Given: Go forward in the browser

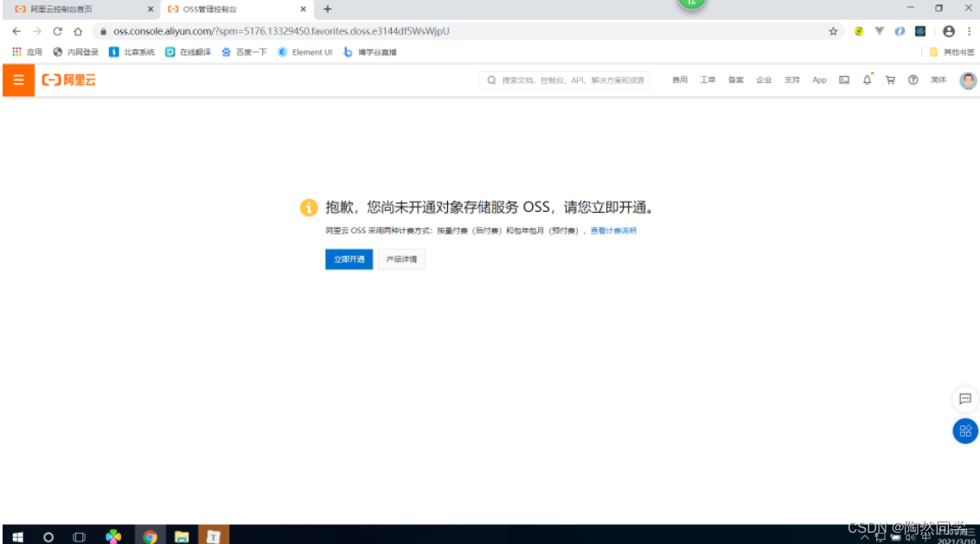Looking at the screenshot, I should (x=37, y=31).
